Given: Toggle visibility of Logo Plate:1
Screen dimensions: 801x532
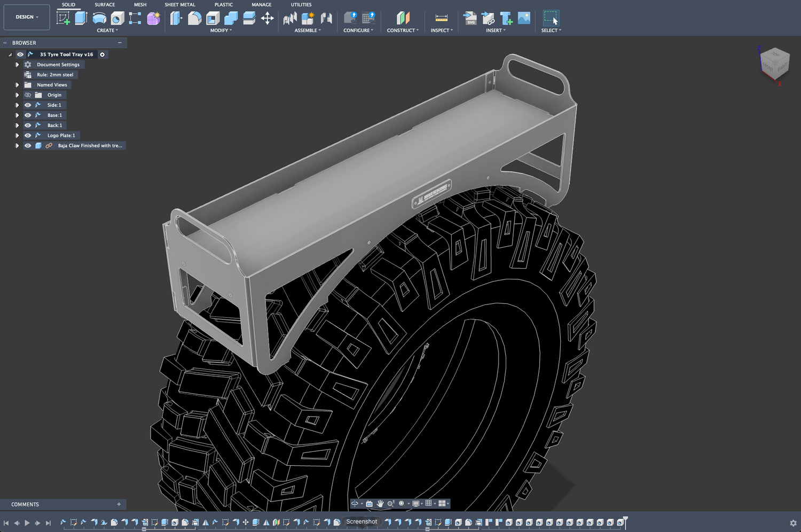Looking at the screenshot, I should [x=27, y=135].
